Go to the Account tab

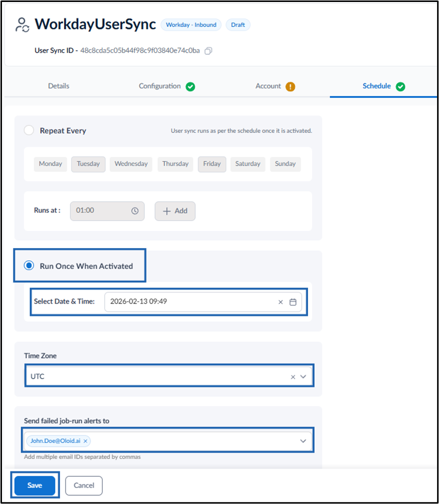coord(268,86)
